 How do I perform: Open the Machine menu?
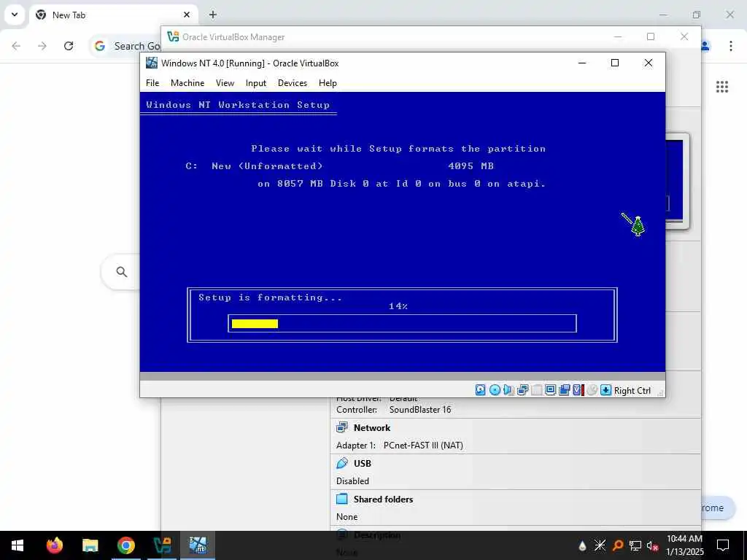[187, 83]
